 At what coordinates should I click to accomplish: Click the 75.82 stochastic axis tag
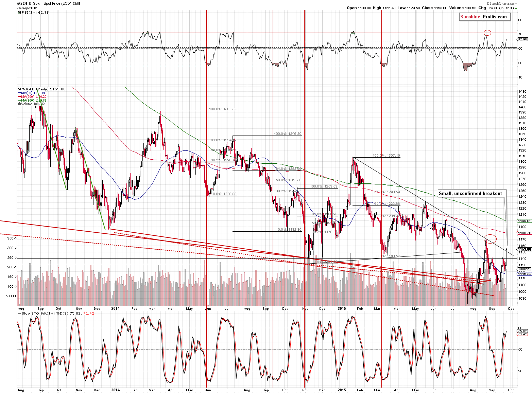[522, 331]
